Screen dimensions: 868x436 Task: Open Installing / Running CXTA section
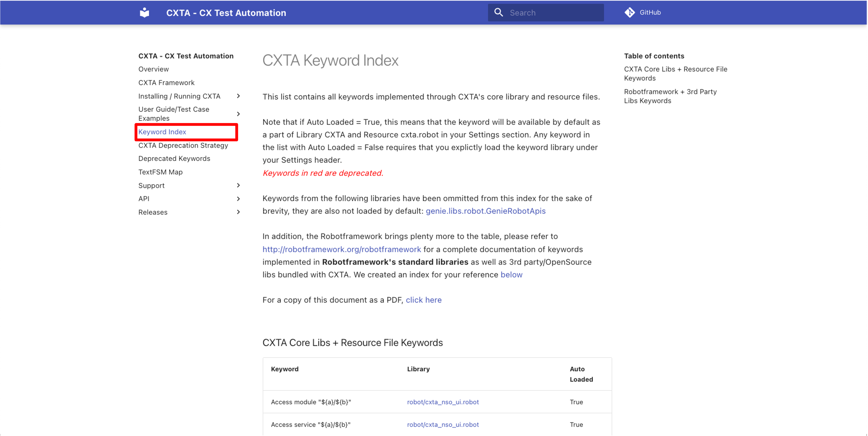179,96
